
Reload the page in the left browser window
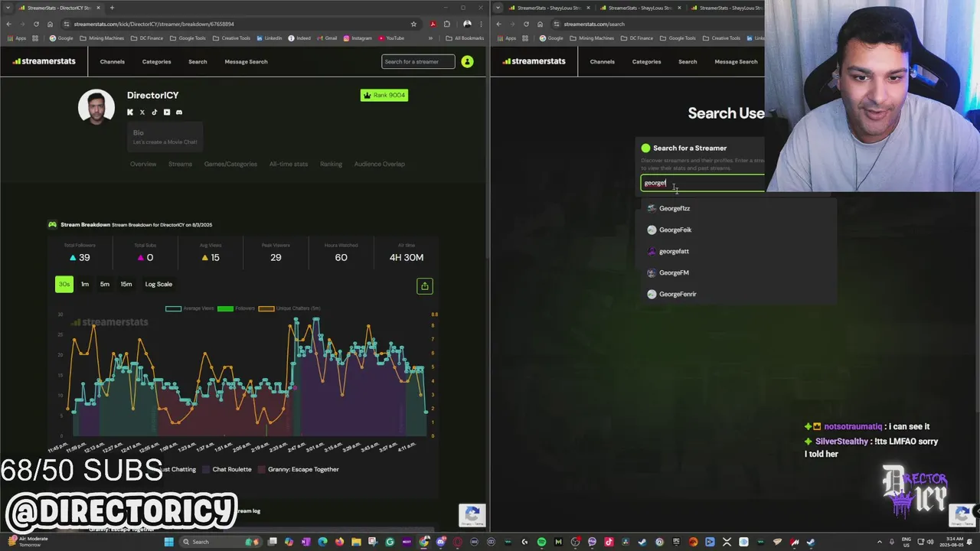coord(36,24)
